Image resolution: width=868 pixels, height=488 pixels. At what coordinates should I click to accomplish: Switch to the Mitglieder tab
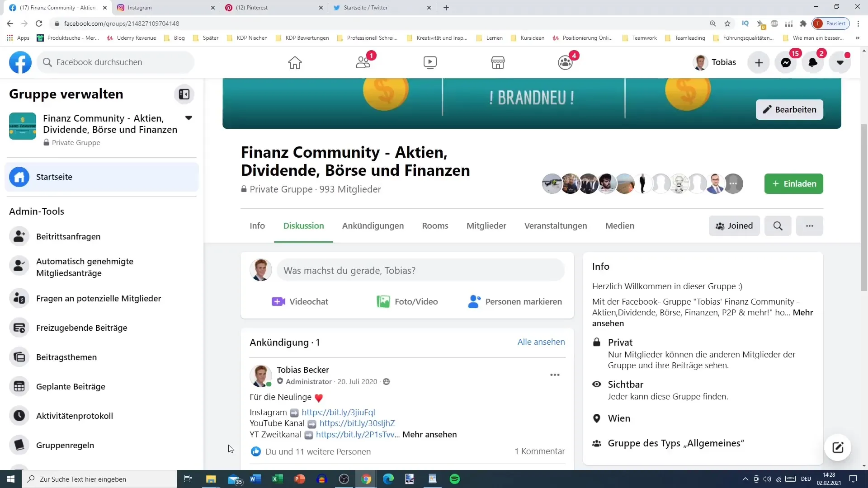[x=486, y=225]
